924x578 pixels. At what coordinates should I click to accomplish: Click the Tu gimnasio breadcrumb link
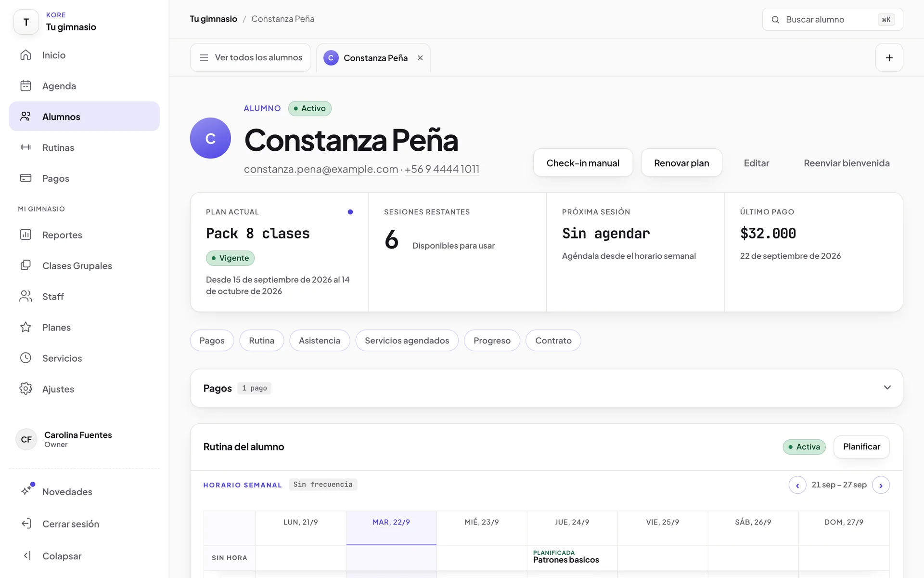point(213,19)
